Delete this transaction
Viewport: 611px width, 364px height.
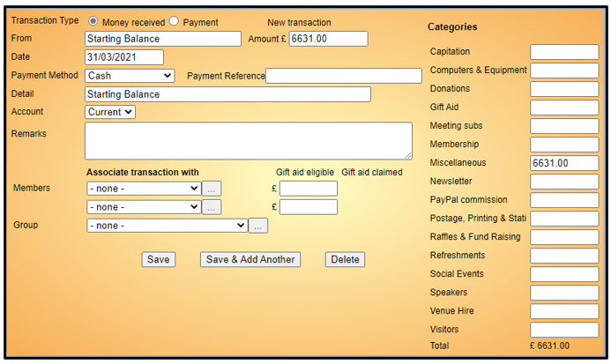(345, 259)
